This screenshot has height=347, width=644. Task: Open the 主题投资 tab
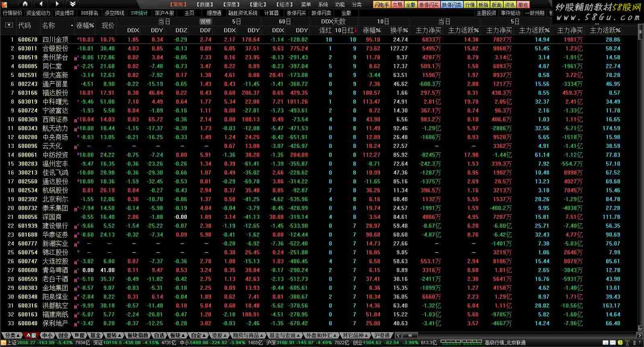coord(486,13)
